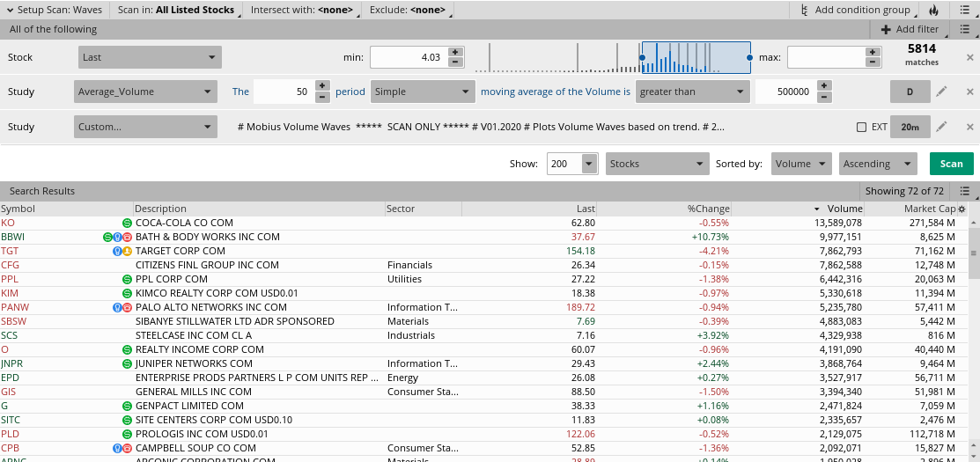The width and height of the screenshot is (980, 462).
Task: Click the red phone icon for CPB
Action: tap(127, 448)
